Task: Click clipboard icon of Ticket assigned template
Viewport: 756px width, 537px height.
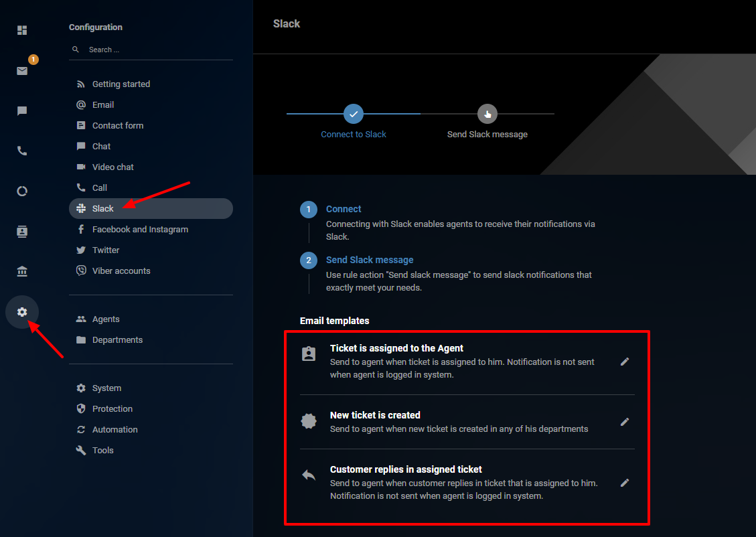Action: (309, 354)
